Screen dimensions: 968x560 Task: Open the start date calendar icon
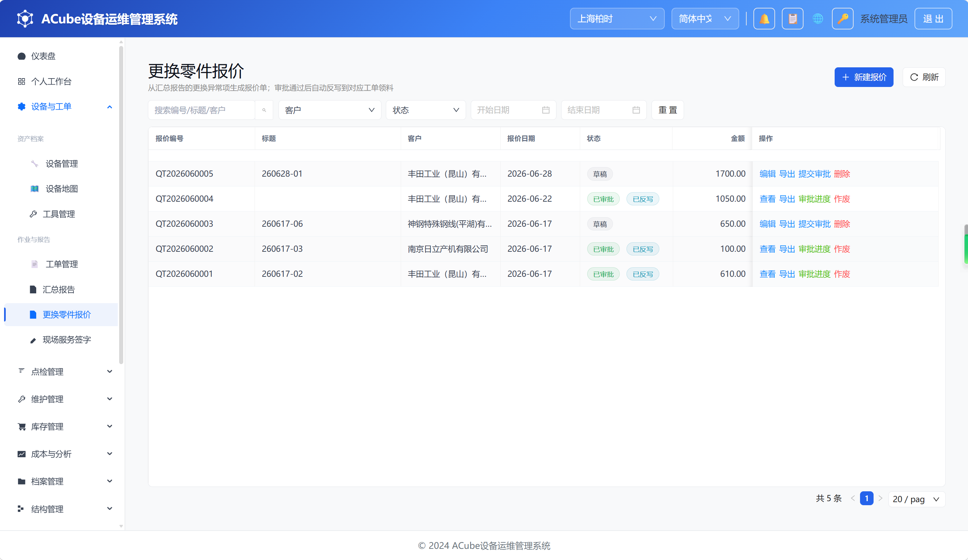[546, 110]
